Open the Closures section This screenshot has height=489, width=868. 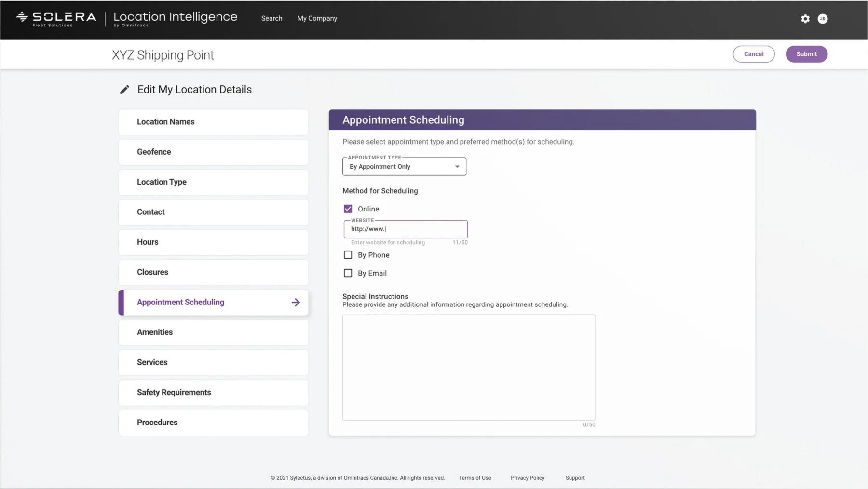click(x=213, y=272)
